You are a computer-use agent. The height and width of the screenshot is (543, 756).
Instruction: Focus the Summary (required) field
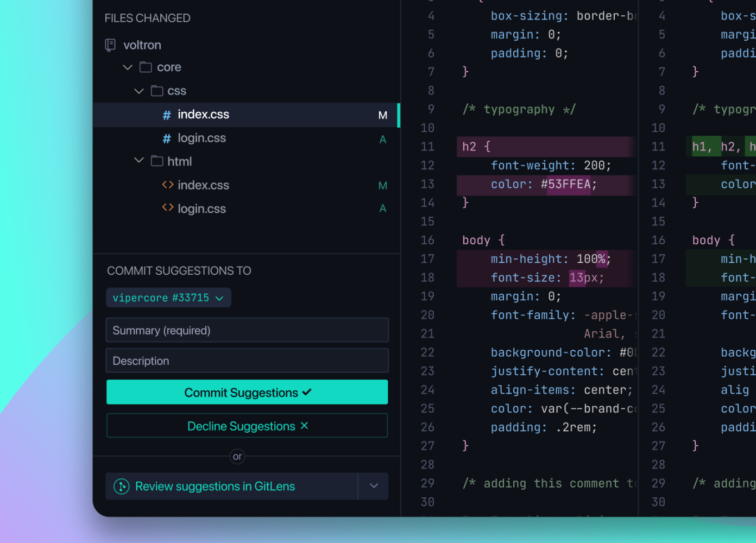coord(247,330)
